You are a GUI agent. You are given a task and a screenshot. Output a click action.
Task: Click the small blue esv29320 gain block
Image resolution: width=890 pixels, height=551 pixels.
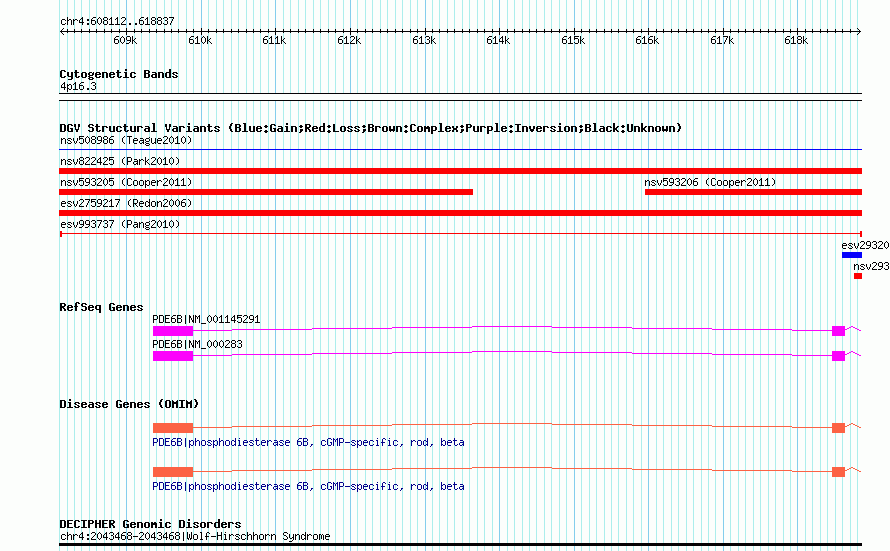[852, 255]
